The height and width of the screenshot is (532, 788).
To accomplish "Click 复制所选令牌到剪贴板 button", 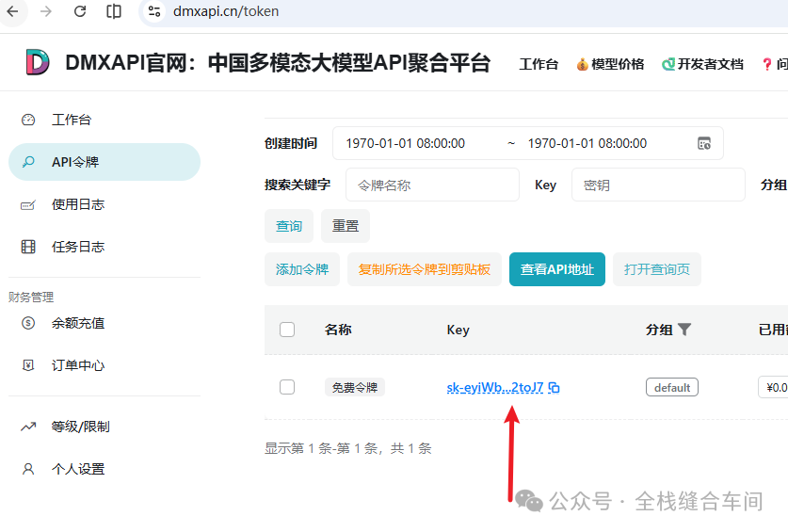I will pyautogui.click(x=425, y=269).
